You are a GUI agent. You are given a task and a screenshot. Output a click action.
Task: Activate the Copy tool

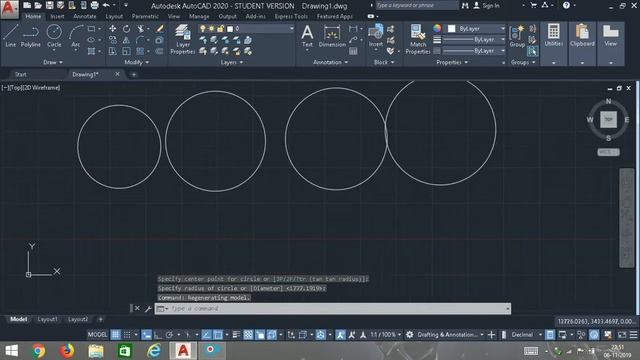tap(113, 40)
